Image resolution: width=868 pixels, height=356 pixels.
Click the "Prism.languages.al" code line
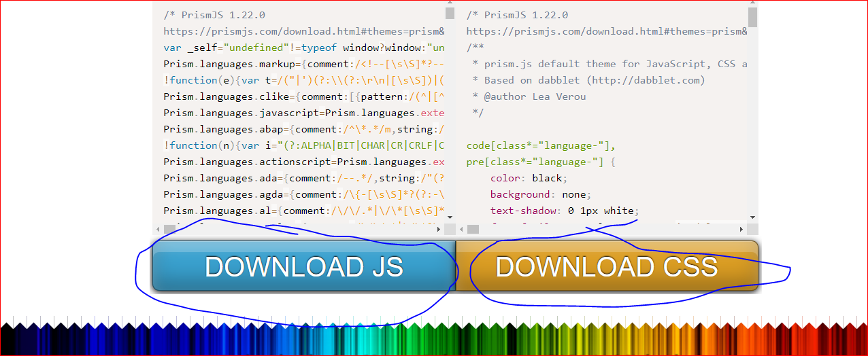[304, 211]
